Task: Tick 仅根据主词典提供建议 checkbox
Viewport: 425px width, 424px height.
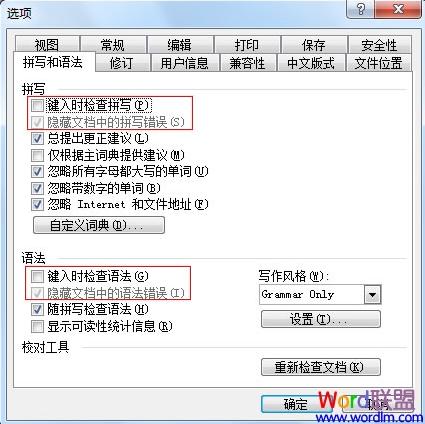Action: click(x=37, y=155)
